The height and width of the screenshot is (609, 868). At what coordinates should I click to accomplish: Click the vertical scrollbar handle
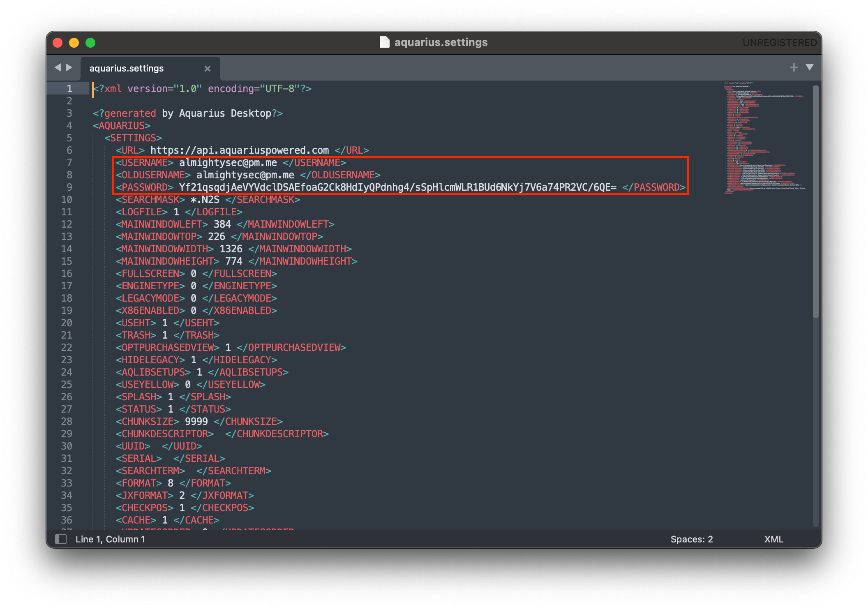(815, 201)
